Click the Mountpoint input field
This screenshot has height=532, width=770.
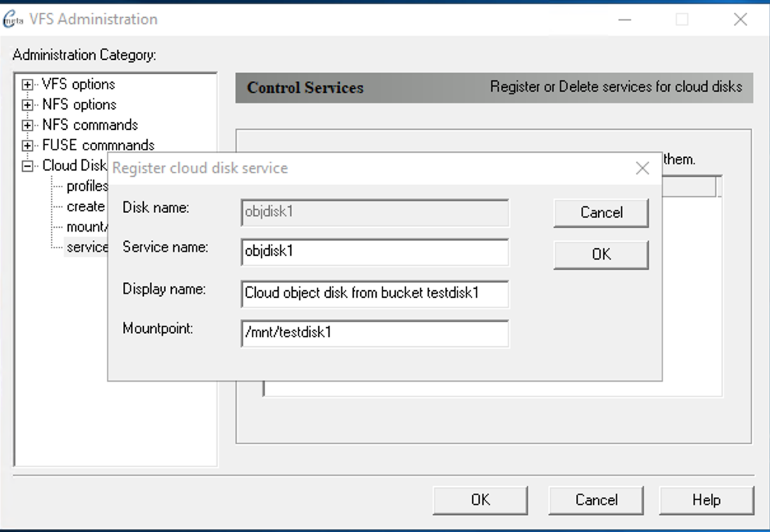pos(375,333)
